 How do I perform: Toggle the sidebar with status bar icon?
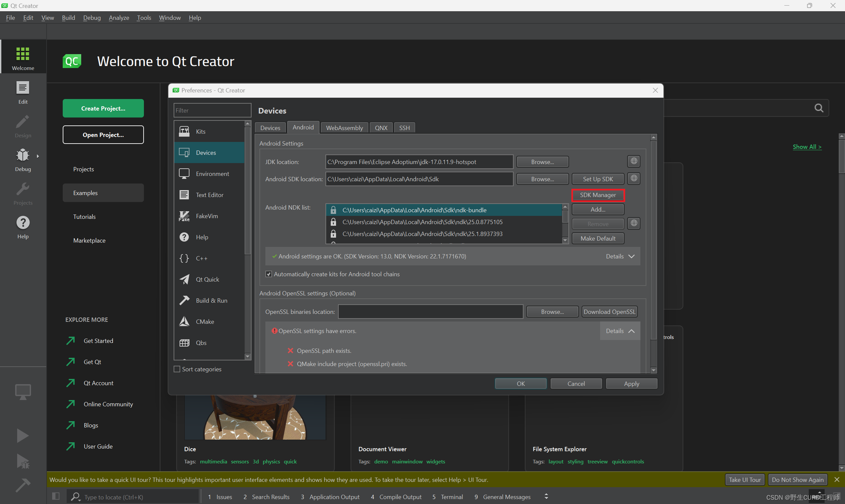coord(56,496)
